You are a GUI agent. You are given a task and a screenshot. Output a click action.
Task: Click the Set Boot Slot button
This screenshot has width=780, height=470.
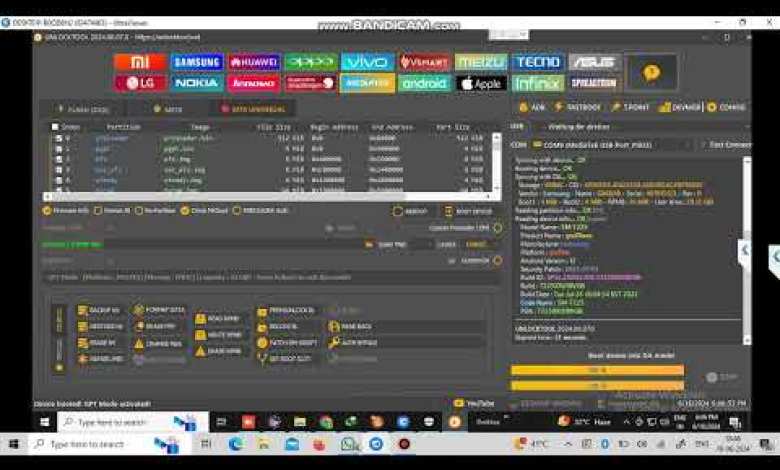click(x=285, y=359)
